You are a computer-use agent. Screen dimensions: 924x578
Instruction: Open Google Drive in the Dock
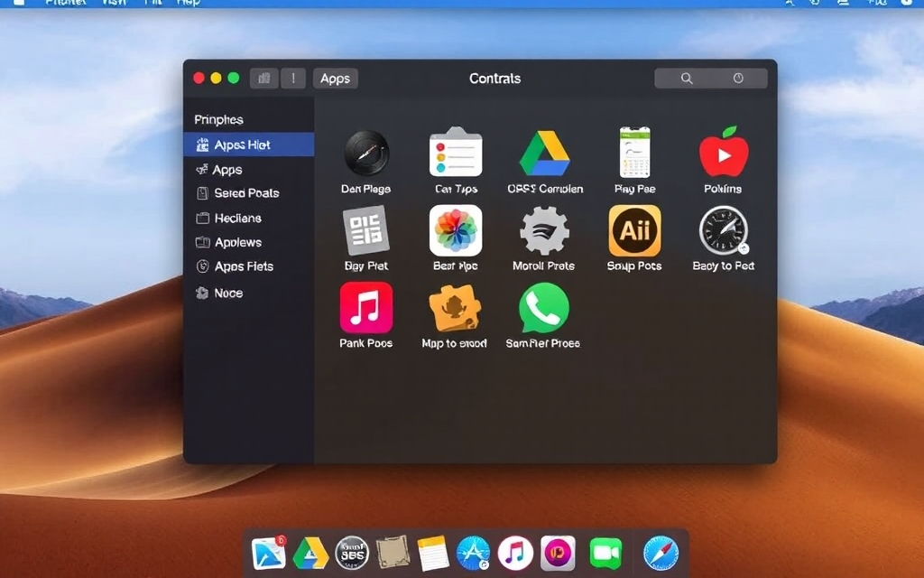[x=310, y=554]
